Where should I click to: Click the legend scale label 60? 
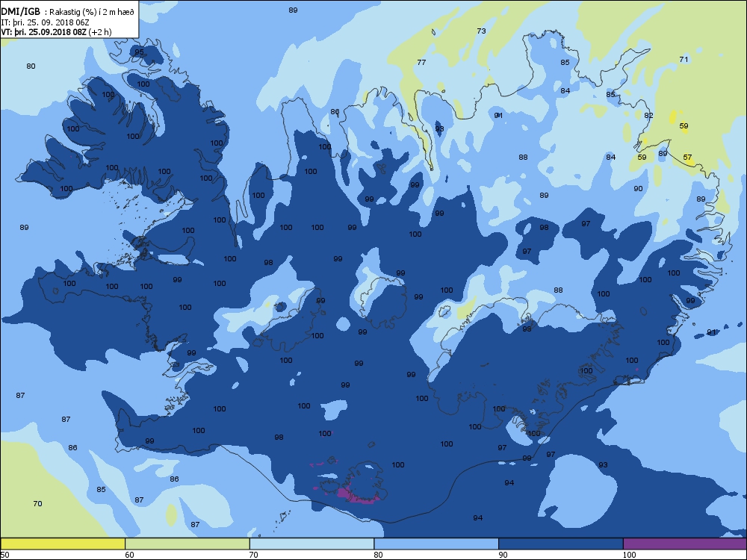[x=129, y=555]
